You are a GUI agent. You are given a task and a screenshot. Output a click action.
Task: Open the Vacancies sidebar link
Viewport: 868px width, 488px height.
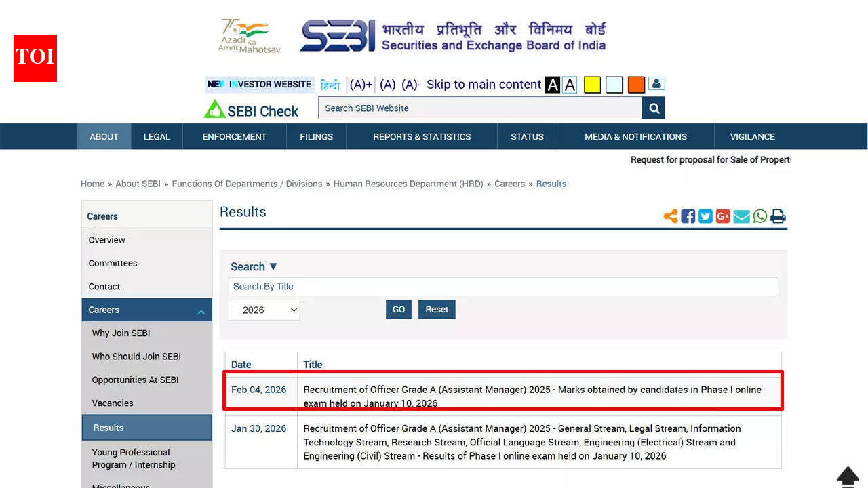(112, 403)
